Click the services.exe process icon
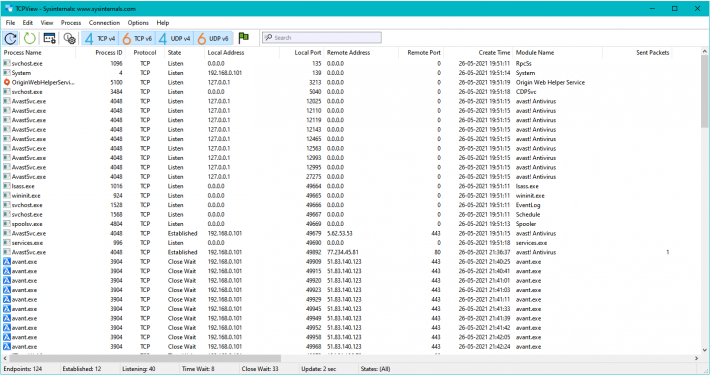The image size is (710, 375). [x=6, y=243]
